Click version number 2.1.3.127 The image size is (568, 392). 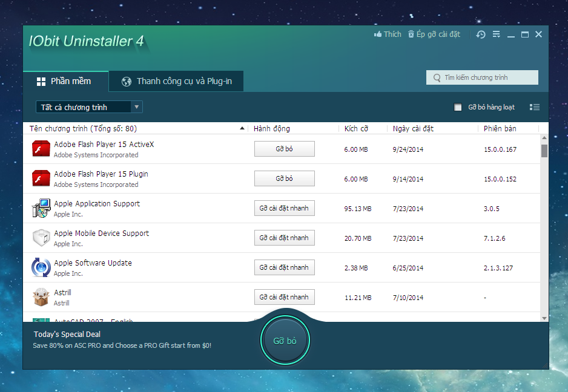pos(498,268)
